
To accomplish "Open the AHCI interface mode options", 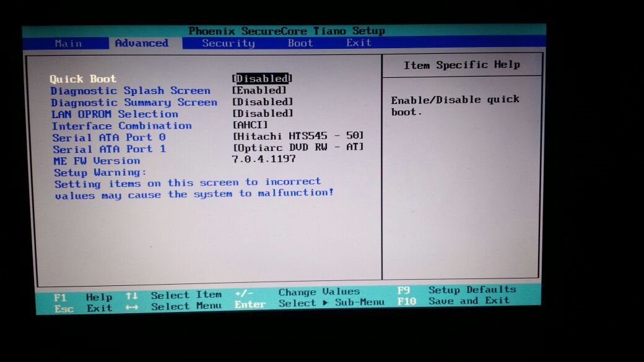I will point(250,124).
